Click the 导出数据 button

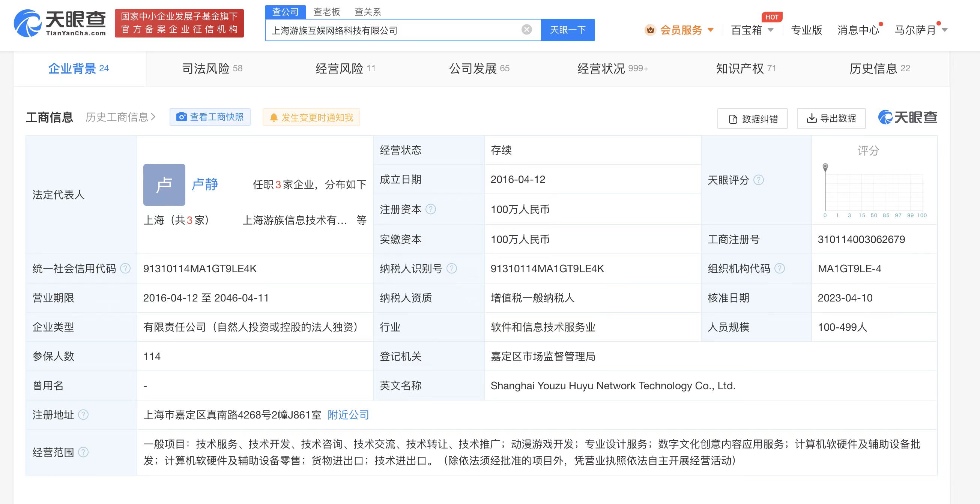pyautogui.click(x=831, y=118)
